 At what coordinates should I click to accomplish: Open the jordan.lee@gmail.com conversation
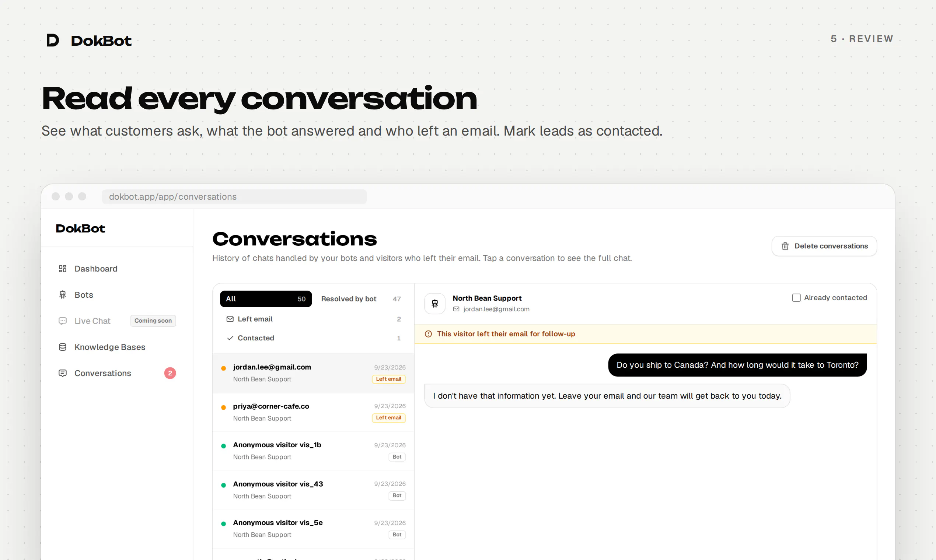click(x=313, y=373)
